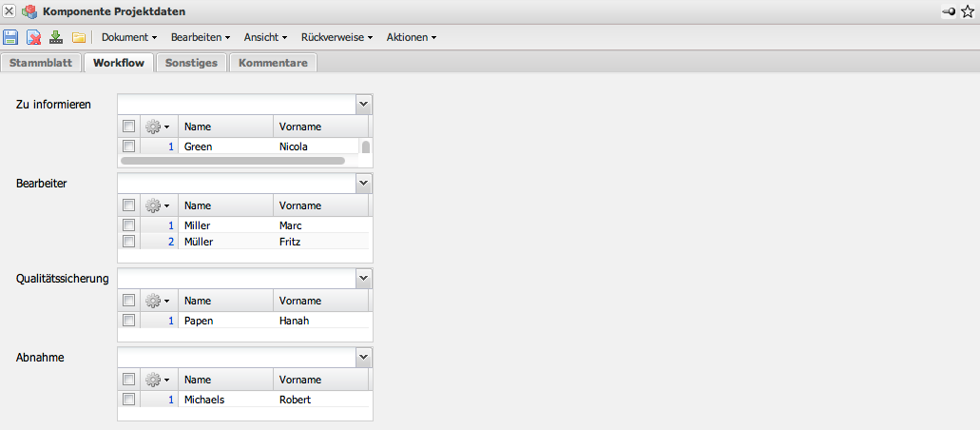Expand the Abnahme dropdown arrow
Image resolution: width=980 pixels, height=430 pixels.
click(x=363, y=357)
